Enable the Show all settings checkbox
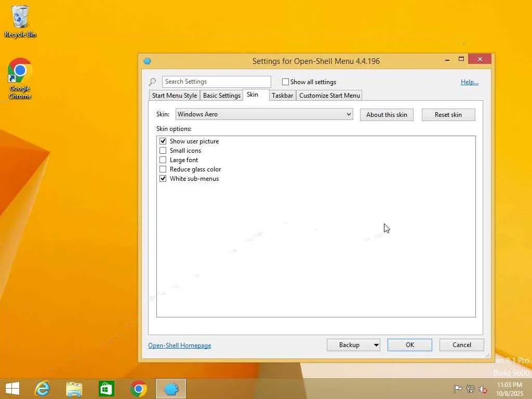This screenshot has height=399, width=532. pos(285,82)
